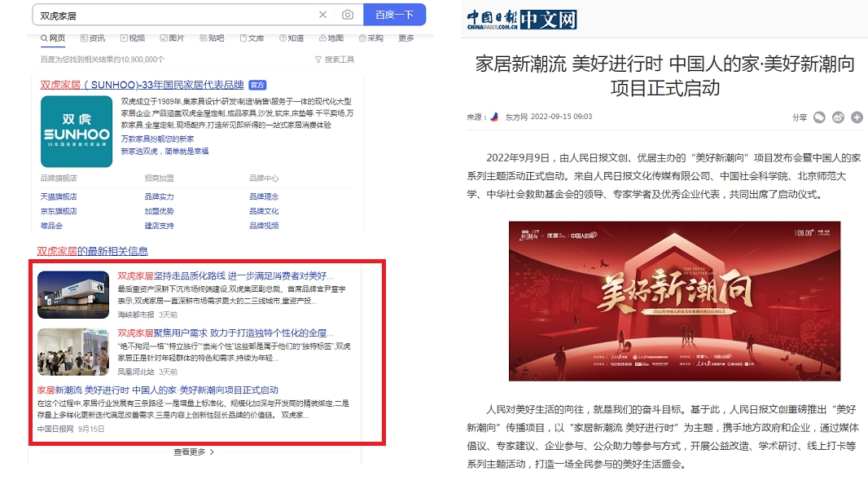
Task: Switch to the 地图 tab
Action: click(331, 38)
